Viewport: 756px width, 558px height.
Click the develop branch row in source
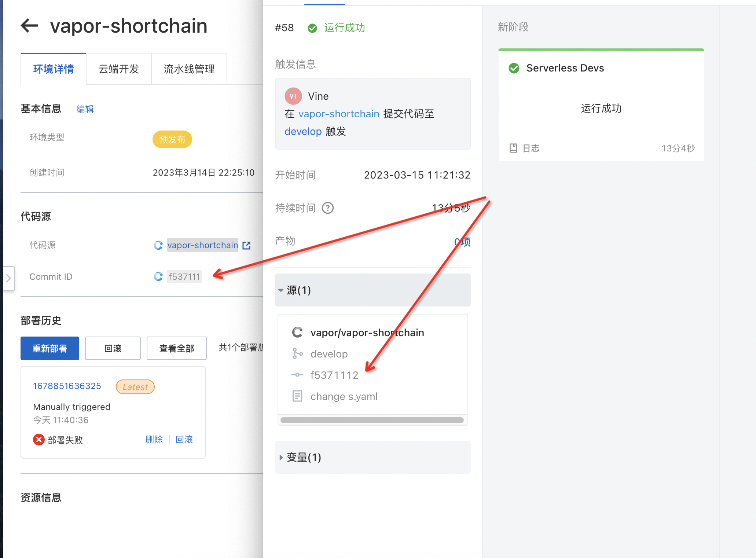coord(329,354)
